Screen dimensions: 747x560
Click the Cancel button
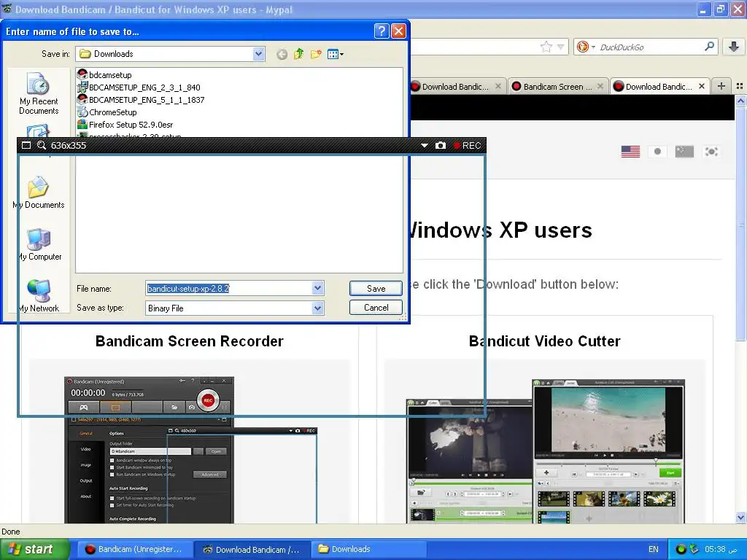376,308
